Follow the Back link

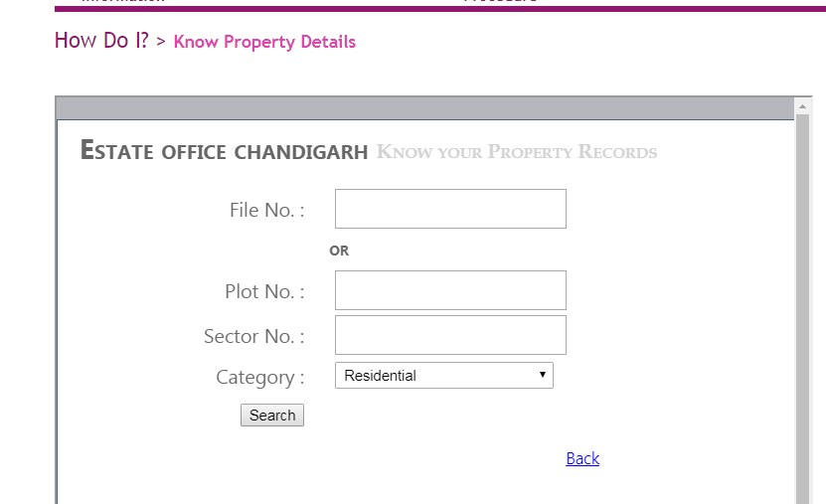(x=582, y=458)
